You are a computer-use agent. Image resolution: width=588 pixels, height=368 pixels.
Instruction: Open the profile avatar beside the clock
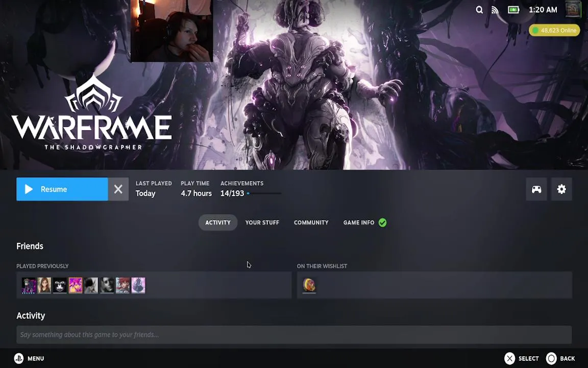[x=573, y=9]
